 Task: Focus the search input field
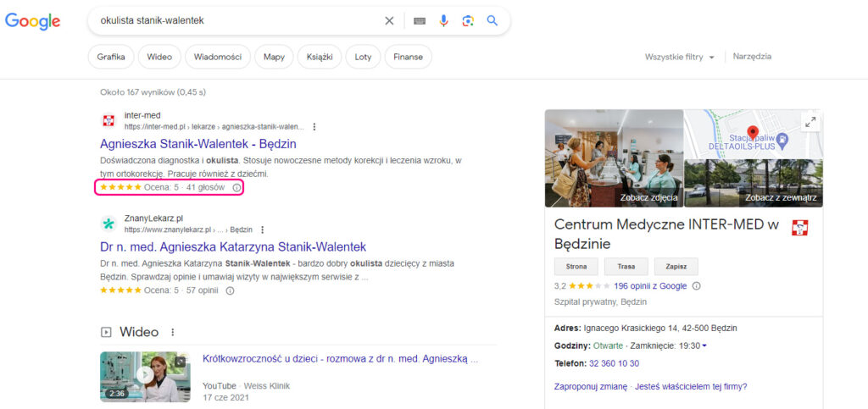[x=238, y=21]
